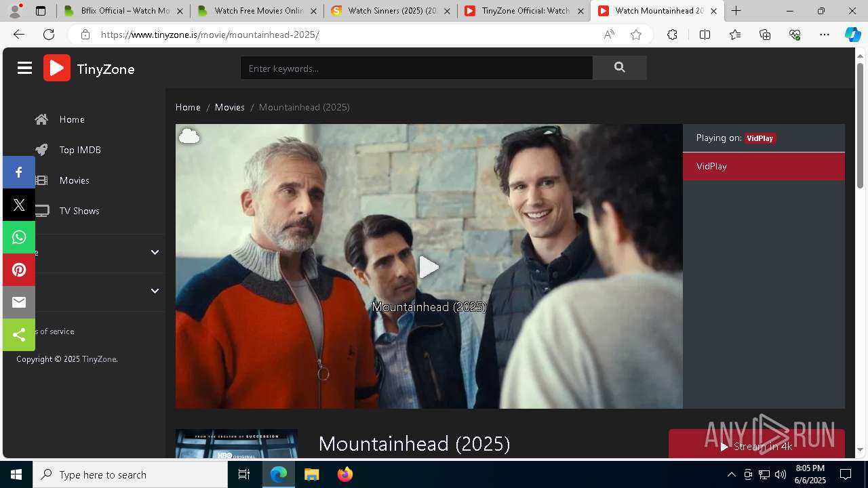This screenshot has height=488, width=868.
Task: Open Task View on the taskbar
Action: pos(244,474)
